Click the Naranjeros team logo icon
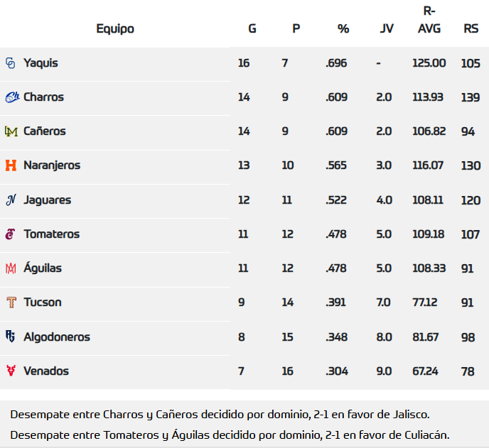The height and width of the screenshot is (448, 489). point(11,165)
